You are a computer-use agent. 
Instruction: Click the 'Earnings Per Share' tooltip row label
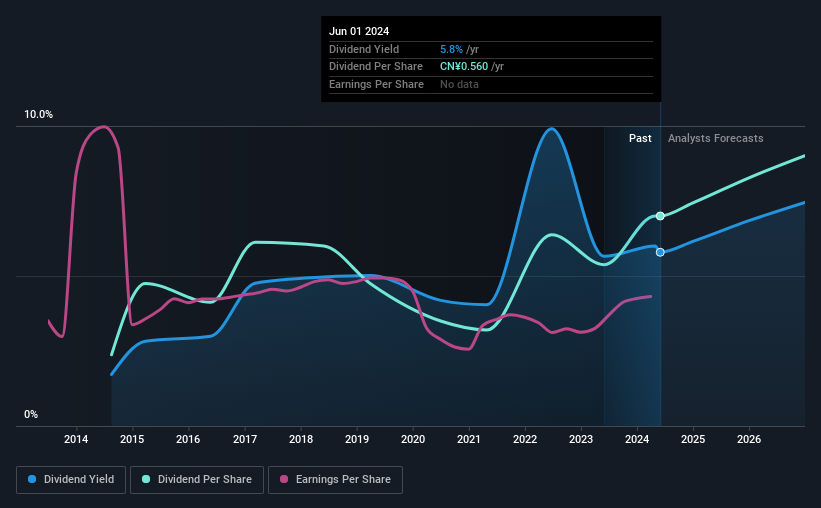click(x=376, y=84)
